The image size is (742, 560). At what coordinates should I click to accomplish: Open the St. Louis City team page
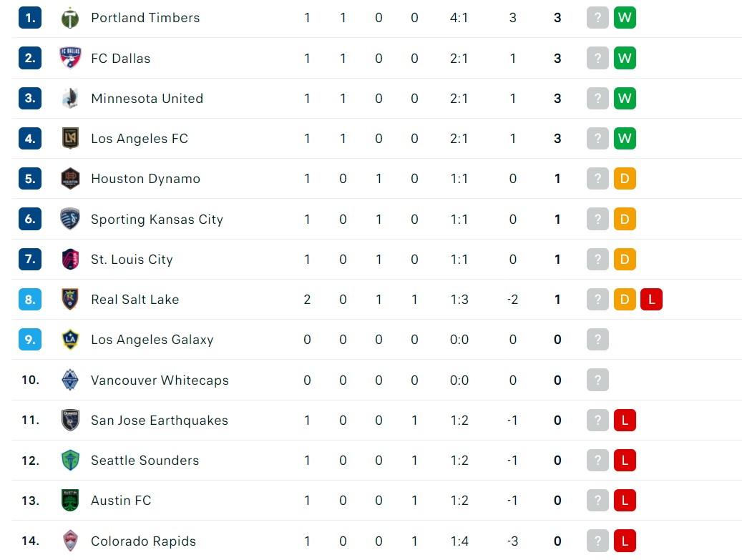132,259
